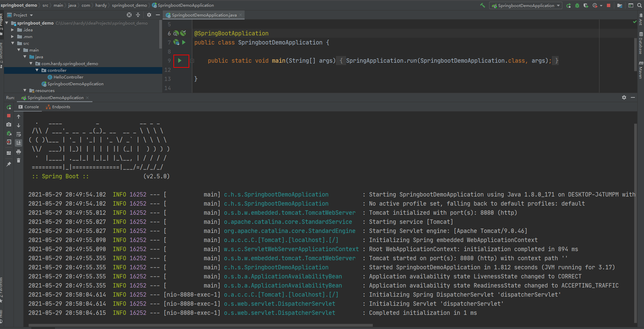
Task: Click the SpringbootDemoApplication breadcrumb in navigation bar
Action: (x=183, y=5)
